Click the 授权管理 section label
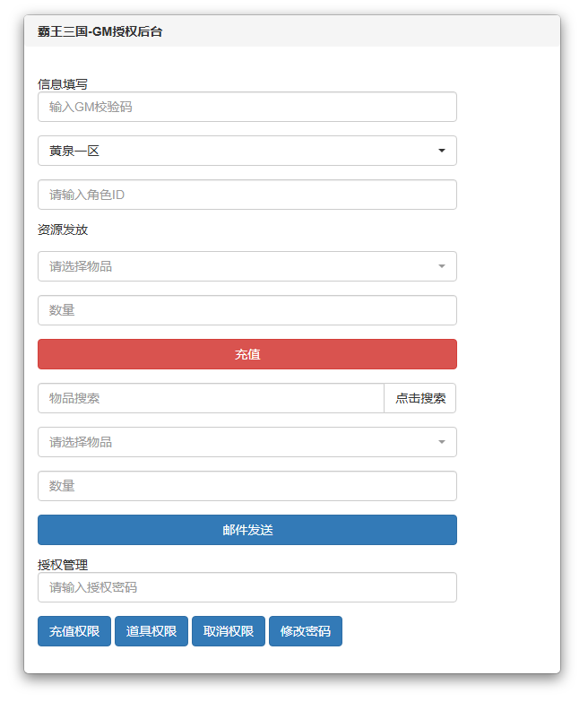Image resolution: width=588 pixels, height=702 pixels. point(63,565)
